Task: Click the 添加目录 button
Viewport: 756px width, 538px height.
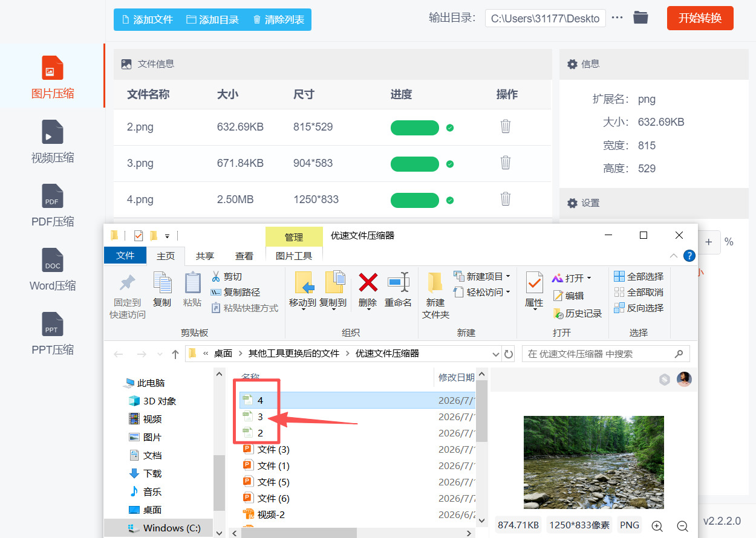Action: tap(212, 19)
